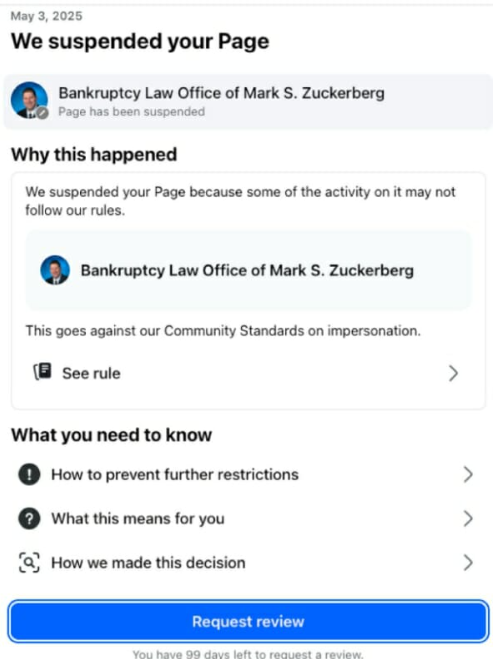
Task: Click the page name inside the rules card
Action: pyautogui.click(x=247, y=270)
